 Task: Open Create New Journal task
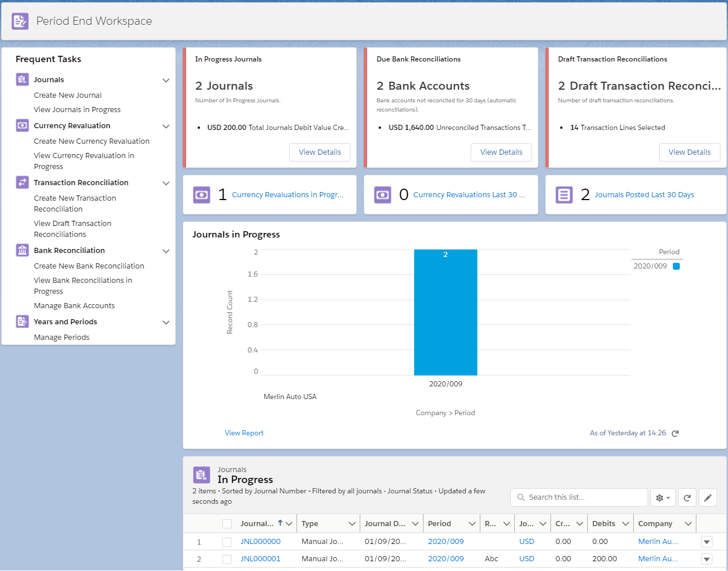[x=68, y=95]
